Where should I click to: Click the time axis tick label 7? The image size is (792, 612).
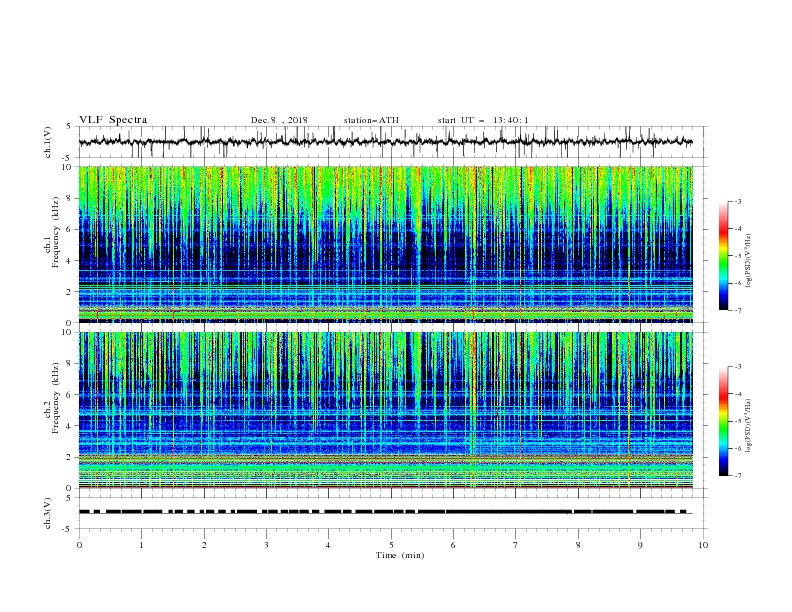click(x=516, y=545)
